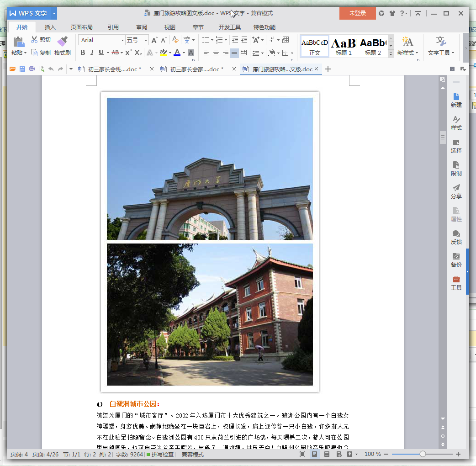476x466 pixels.
Task: Toggle Italic formatting
Action: [92, 53]
